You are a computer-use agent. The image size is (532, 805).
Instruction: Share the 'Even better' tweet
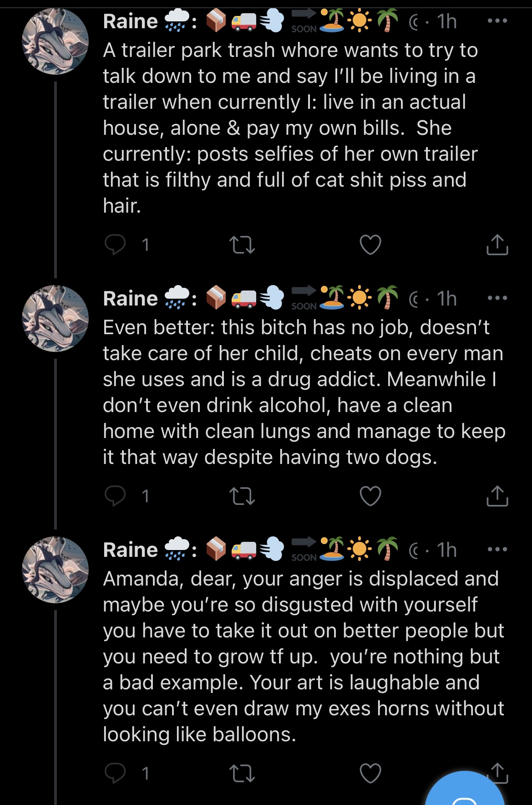click(x=497, y=495)
